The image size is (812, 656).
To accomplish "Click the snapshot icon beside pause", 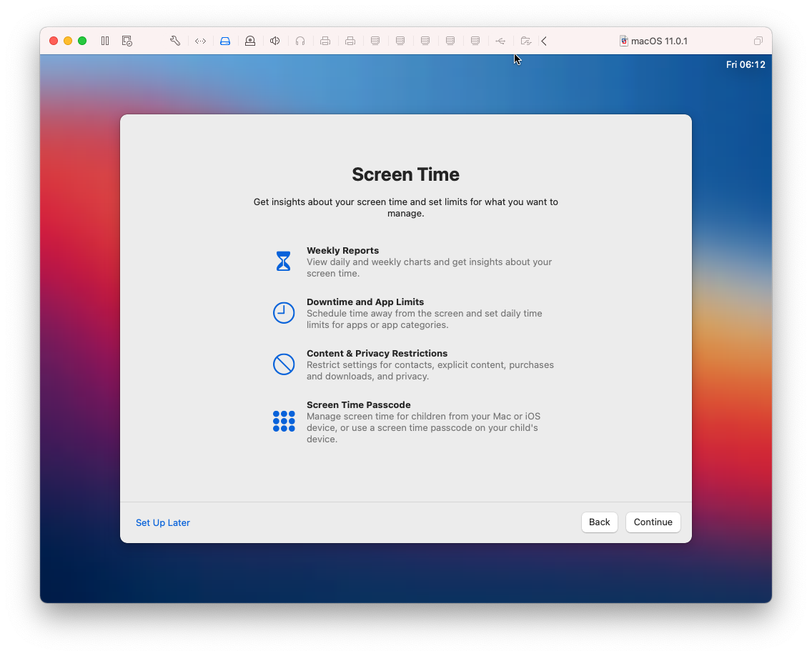I will point(127,41).
